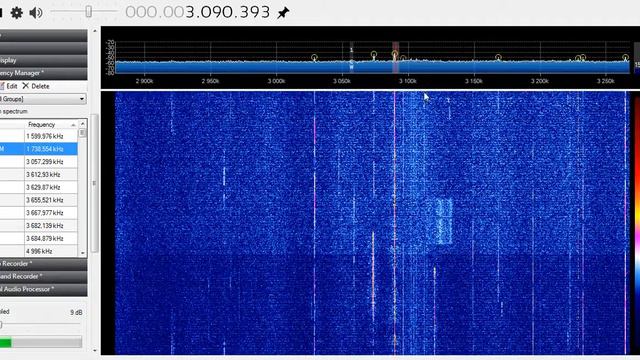This screenshot has height=360, width=640.
Task: Click frequency list scrollbar up arrow
Action: pyautogui.click(x=82, y=124)
